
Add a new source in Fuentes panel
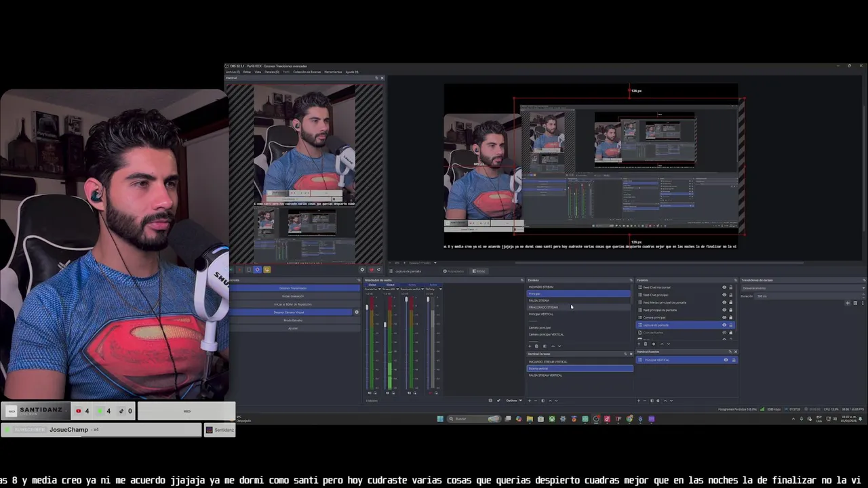[x=639, y=344]
